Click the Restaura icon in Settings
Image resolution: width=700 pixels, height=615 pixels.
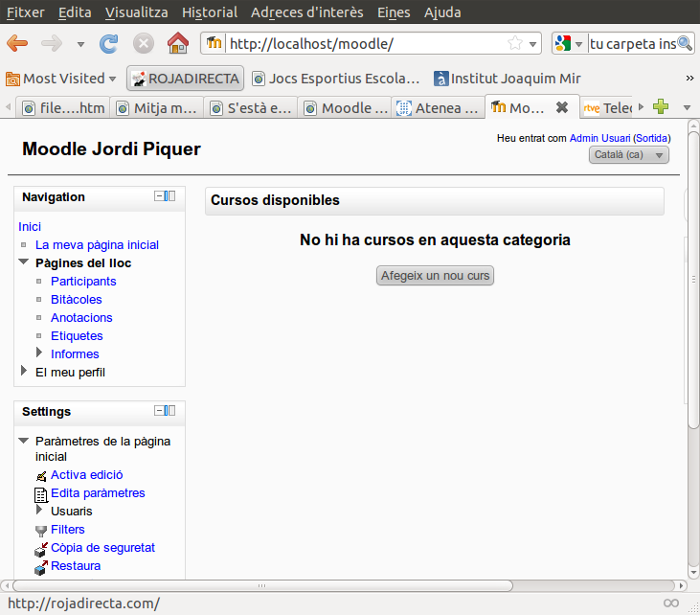(40, 567)
